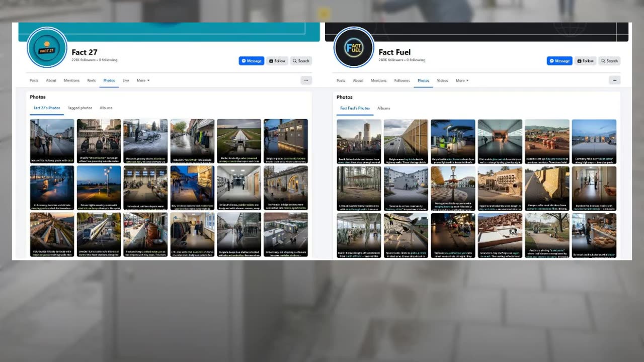Image resolution: width=644 pixels, height=362 pixels.
Task: Open the Fact Fuel profile picture
Action: [354, 48]
